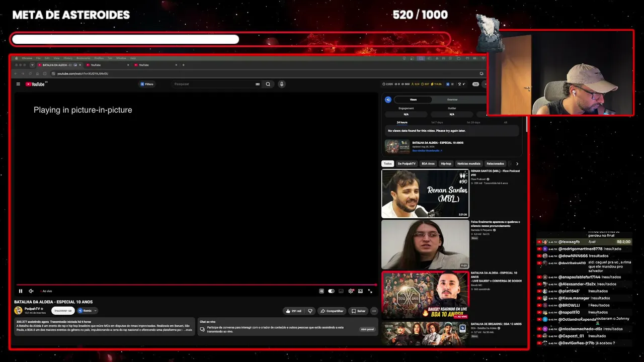Start voice search with the microphone
This screenshot has width=644, height=362.
[282, 84]
